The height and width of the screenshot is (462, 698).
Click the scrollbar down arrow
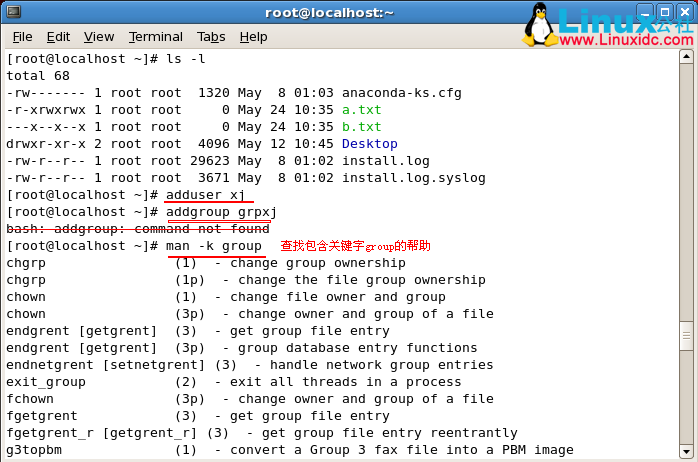[686, 452]
